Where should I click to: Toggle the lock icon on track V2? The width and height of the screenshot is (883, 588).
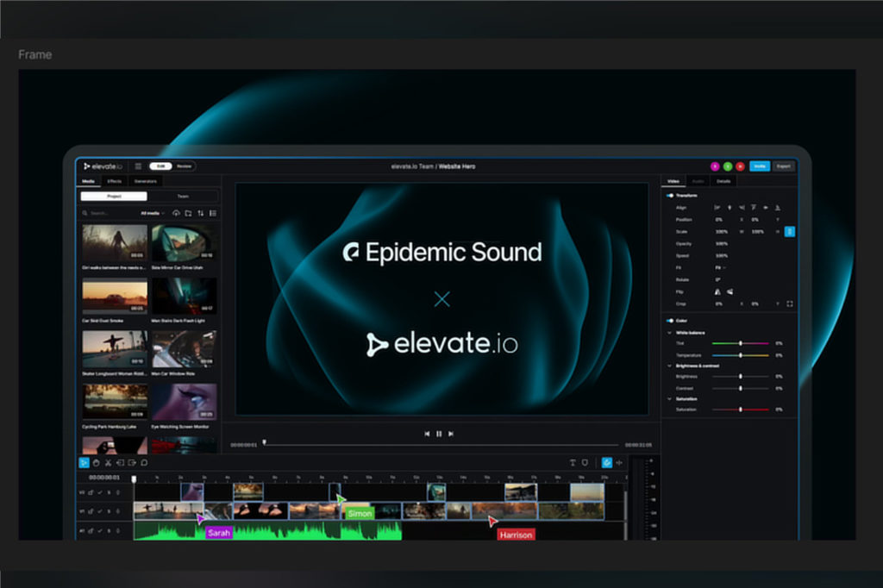(90, 492)
